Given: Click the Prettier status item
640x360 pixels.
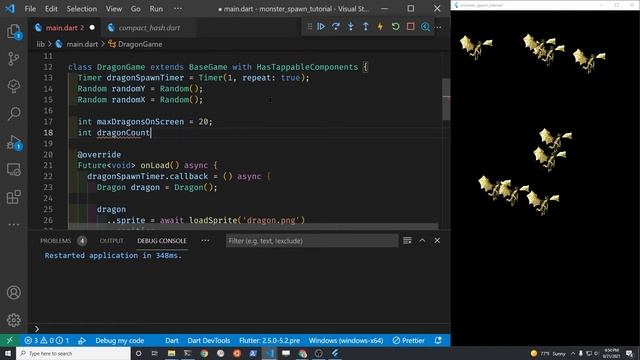Looking at the screenshot, I should (408, 340).
